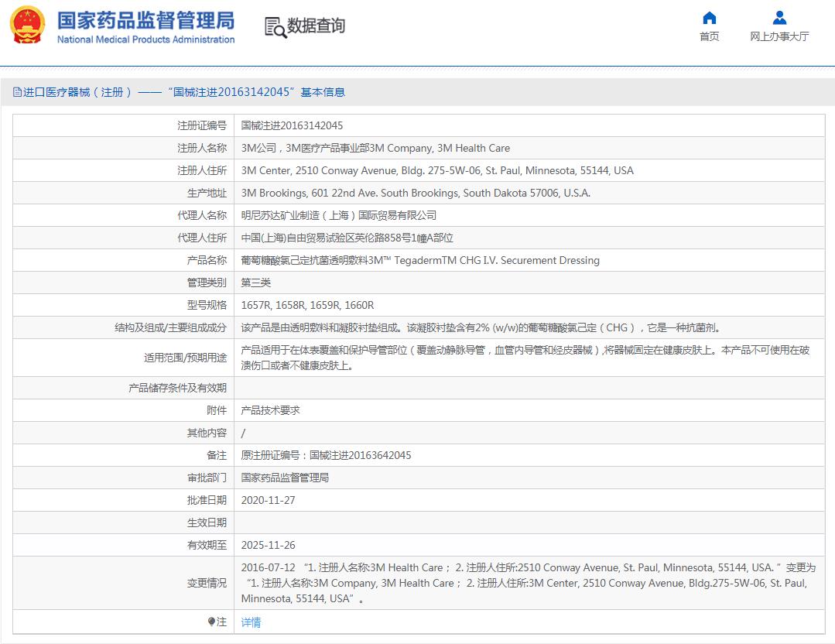835x644 pixels.
Task: Click the 注册人名称 row label
Action: coord(202,148)
